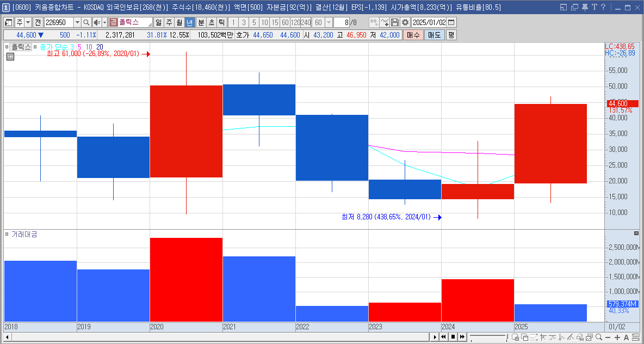Screen dimensions: 644x344
Task: Switch to monthly (월) chart period
Action: point(179,22)
